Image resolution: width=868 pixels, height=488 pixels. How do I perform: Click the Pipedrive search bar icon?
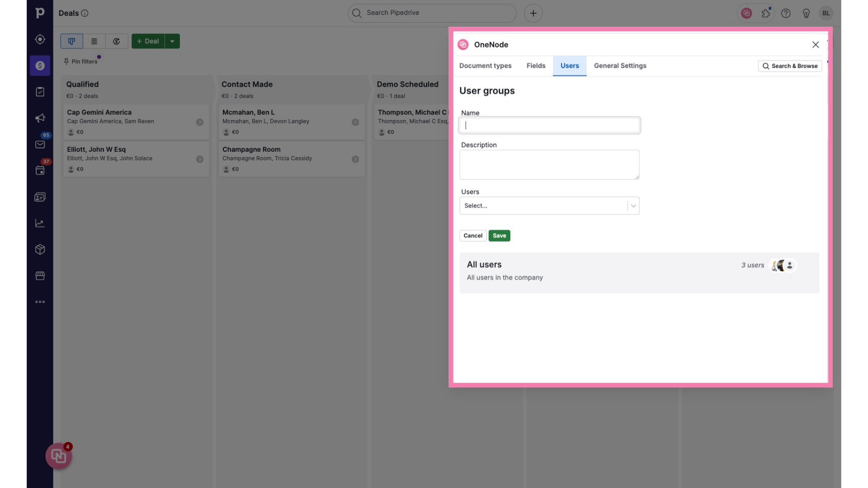tap(356, 13)
